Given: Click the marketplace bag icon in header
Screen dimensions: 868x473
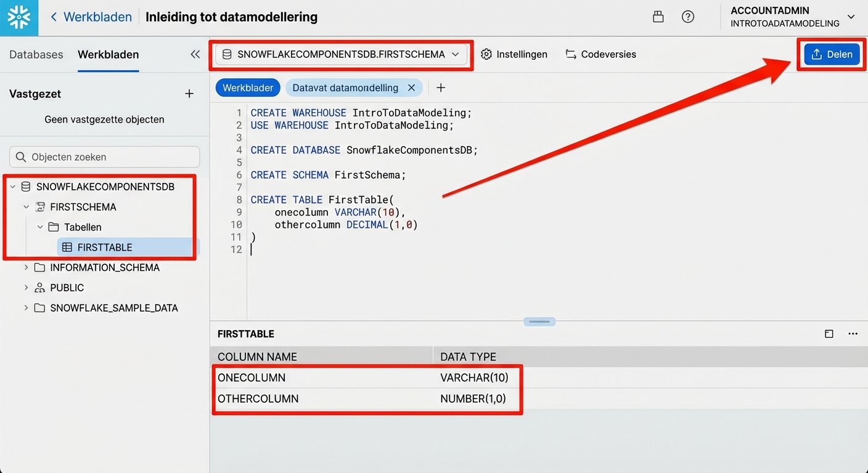Looking at the screenshot, I should [x=658, y=17].
